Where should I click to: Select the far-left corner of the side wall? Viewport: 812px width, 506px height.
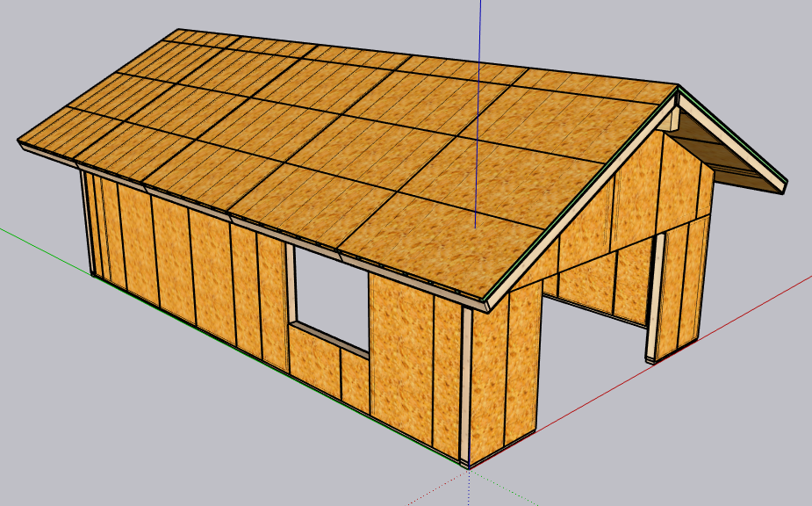tap(88, 220)
